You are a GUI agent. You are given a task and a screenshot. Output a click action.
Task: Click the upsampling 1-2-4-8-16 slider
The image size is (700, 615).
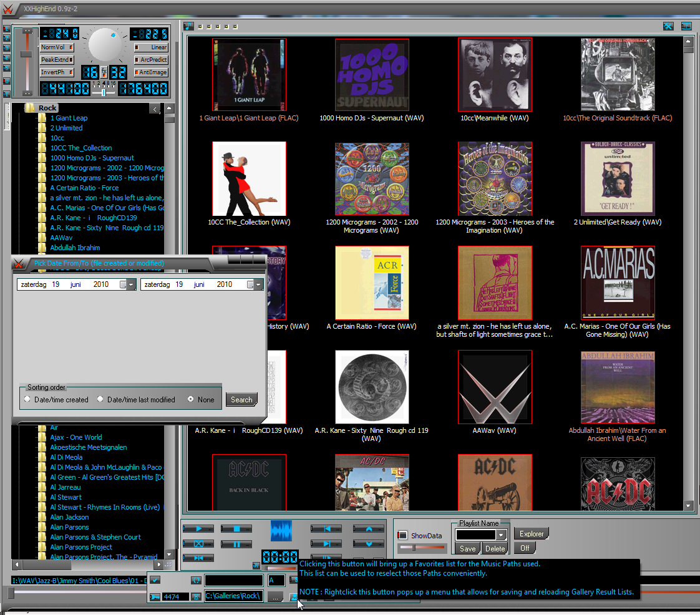104,92
